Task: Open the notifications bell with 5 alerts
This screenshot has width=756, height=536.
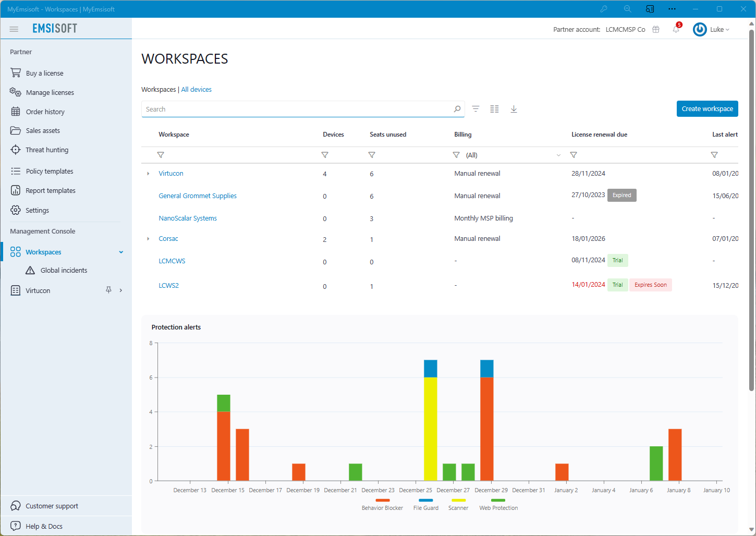Action: [675, 29]
